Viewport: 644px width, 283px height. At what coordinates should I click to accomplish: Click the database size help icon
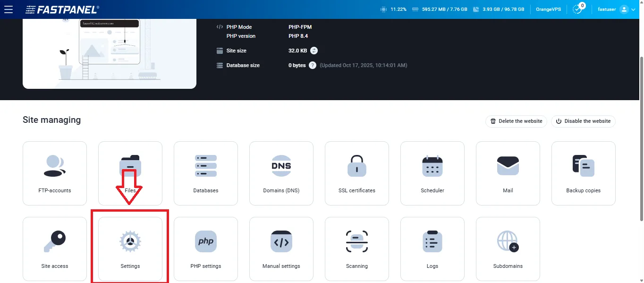[313, 65]
